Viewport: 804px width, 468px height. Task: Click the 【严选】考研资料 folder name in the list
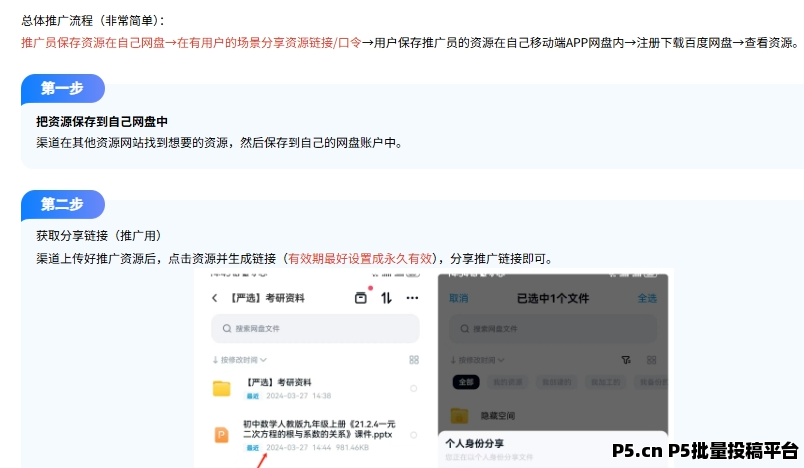[277, 382]
